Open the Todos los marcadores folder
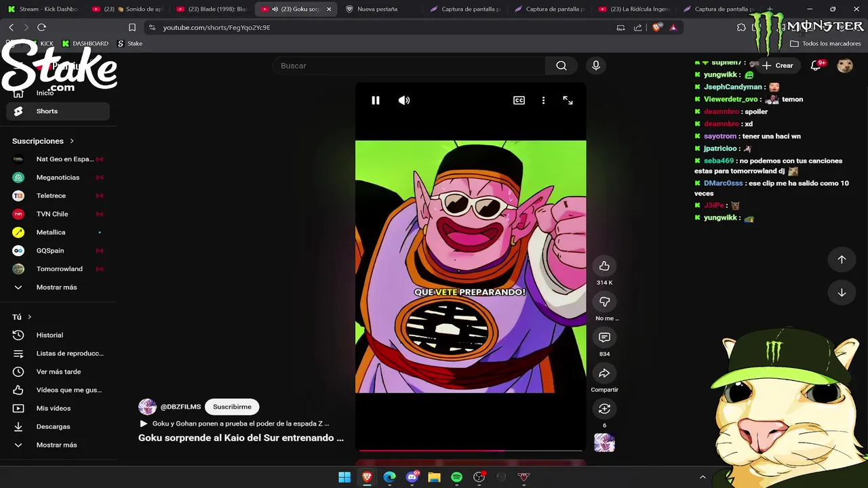The height and width of the screenshot is (488, 868). click(825, 43)
